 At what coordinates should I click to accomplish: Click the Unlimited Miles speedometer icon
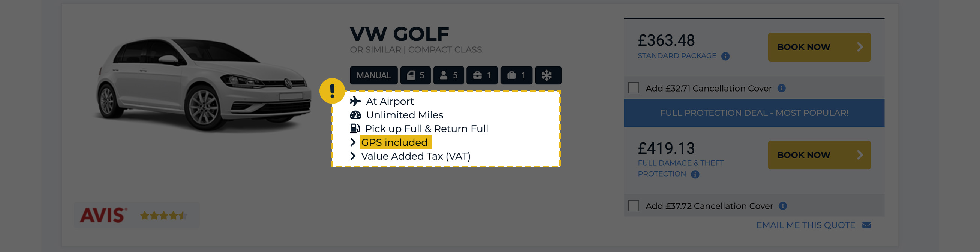click(x=355, y=115)
